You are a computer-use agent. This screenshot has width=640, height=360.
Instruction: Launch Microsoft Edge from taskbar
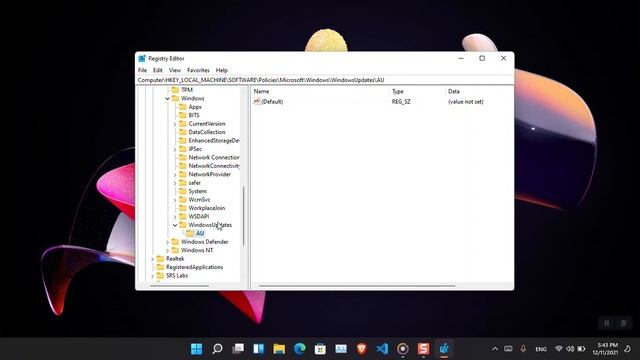point(300,349)
